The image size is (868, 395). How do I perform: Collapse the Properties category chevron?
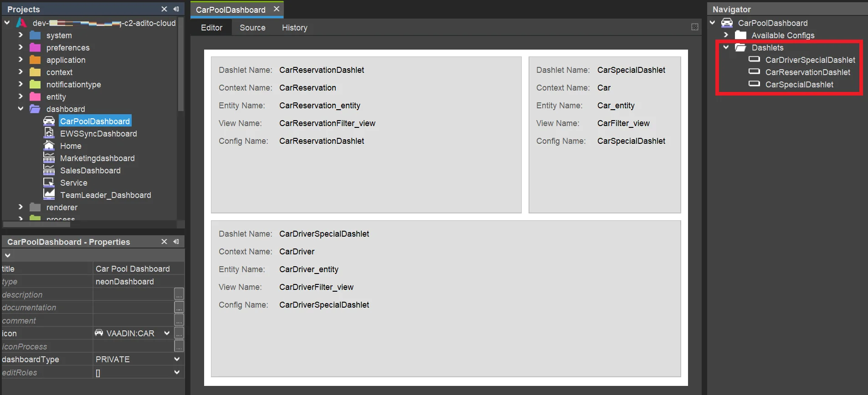(x=8, y=255)
